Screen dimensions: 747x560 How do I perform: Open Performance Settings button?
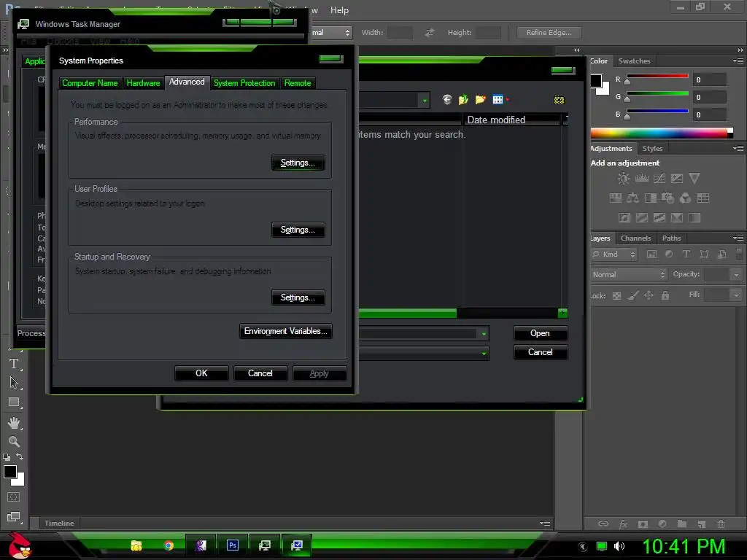pos(298,163)
